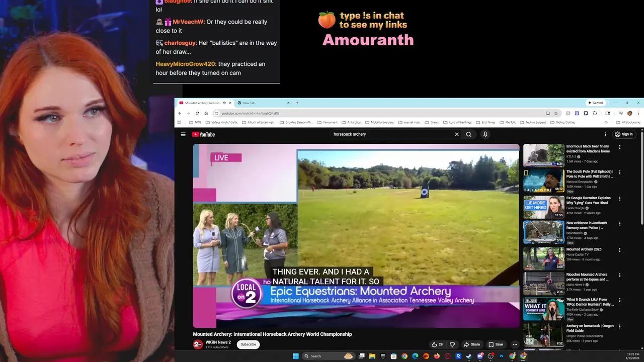
Task: Open options for Mounted Archery 2025 video
Action: pos(620,250)
